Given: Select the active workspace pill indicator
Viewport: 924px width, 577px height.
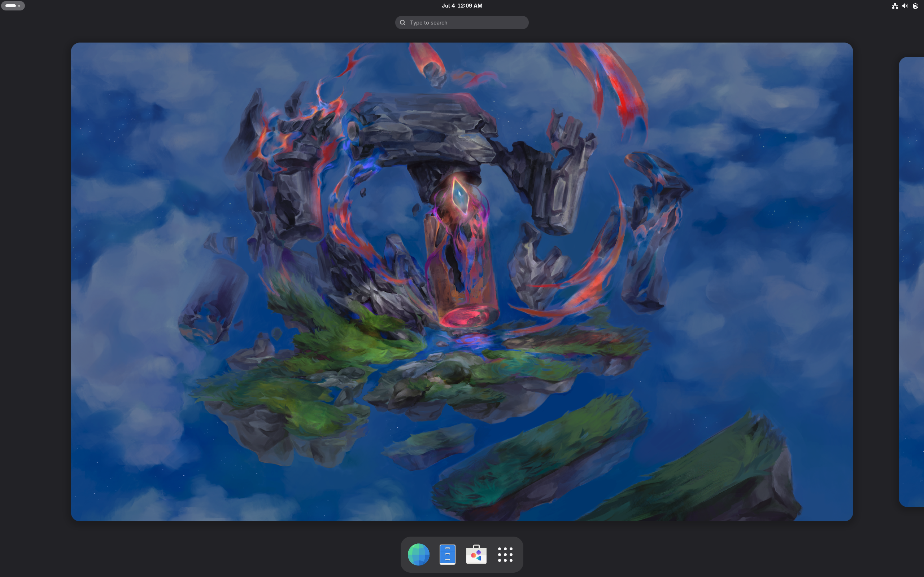Looking at the screenshot, I should point(10,6).
